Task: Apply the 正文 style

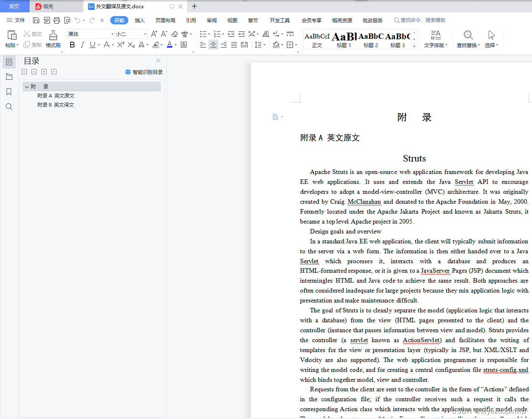Action: click(x=317, y=40)
